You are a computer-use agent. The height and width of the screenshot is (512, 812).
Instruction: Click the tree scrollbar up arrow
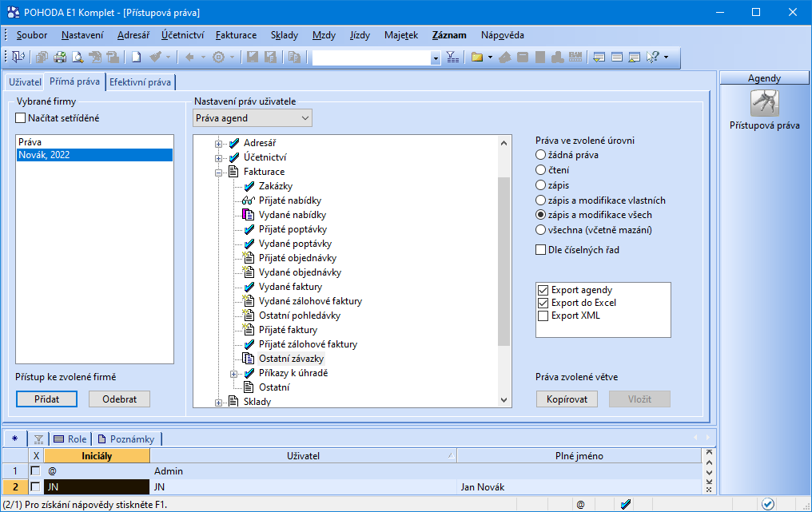pyautogui.click(x=504, y=143)
